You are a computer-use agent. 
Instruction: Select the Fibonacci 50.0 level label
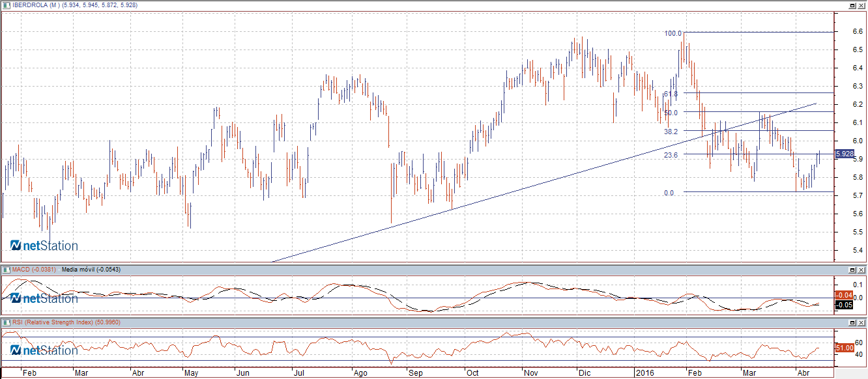tap(671, 113)
